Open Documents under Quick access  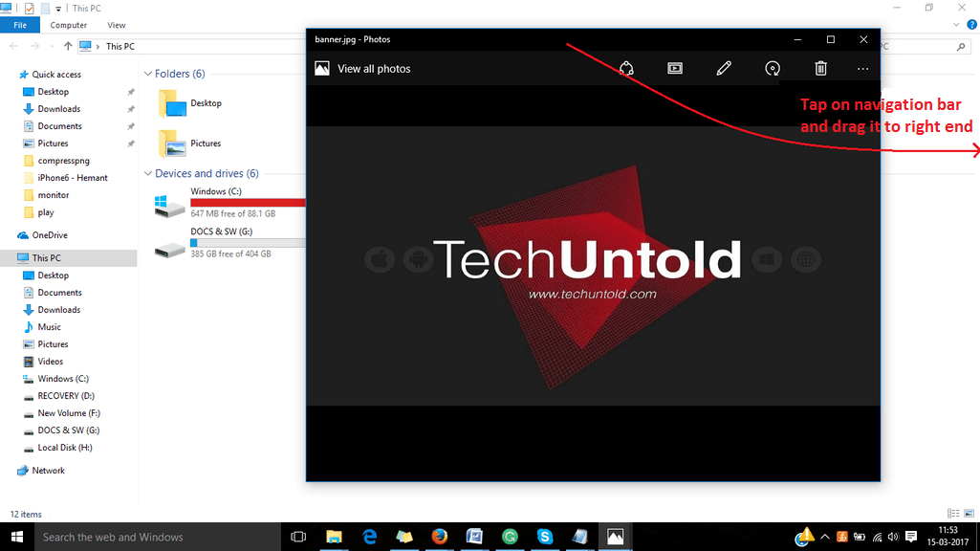click(53, 126)
